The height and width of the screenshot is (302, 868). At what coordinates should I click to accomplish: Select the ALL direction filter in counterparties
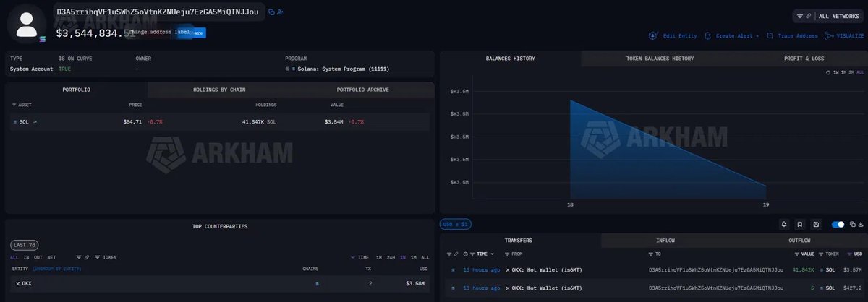(14, 257)
